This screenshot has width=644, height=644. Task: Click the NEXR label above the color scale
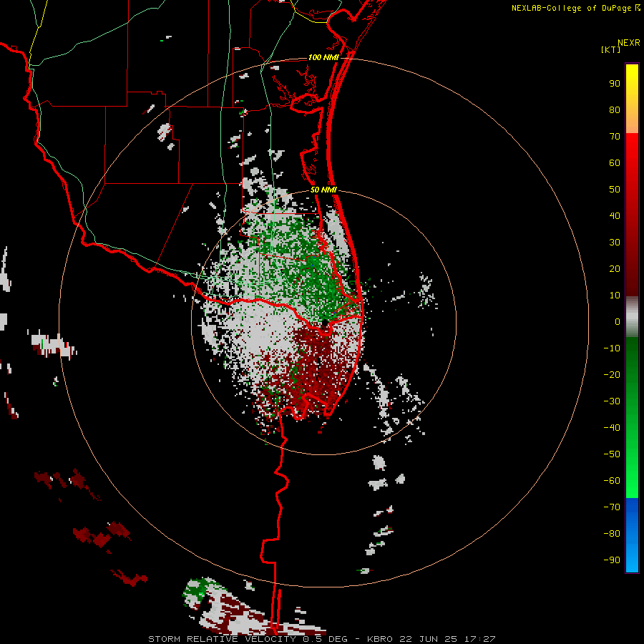point(629,43)
